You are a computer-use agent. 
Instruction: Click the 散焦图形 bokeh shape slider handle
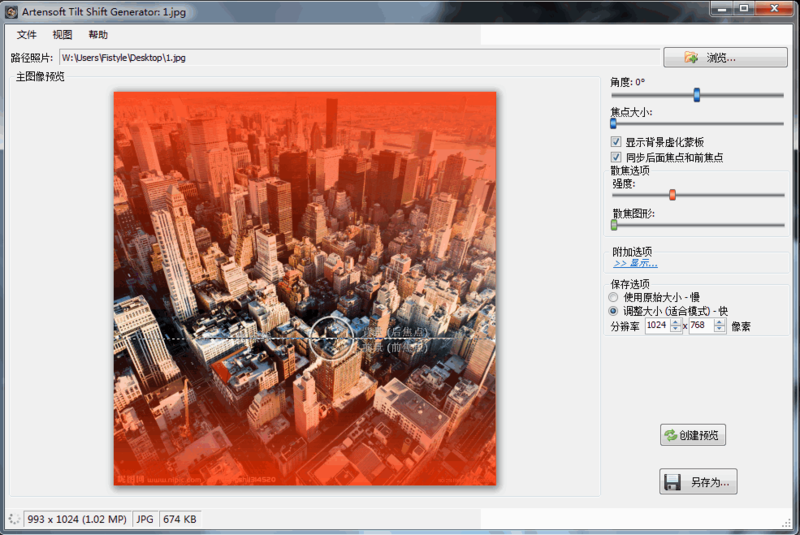click(x=614, y=225)
